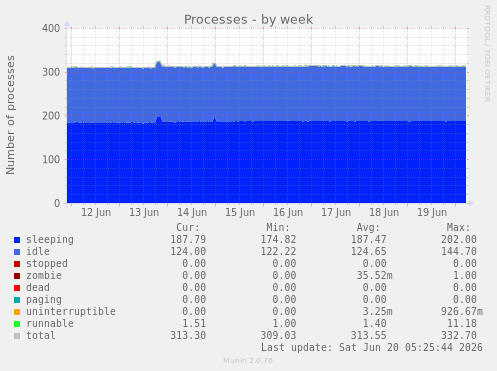Click sleeping current value 187.79
The width and height of the screenshot is (497, 371).
[x=188, y=239]
